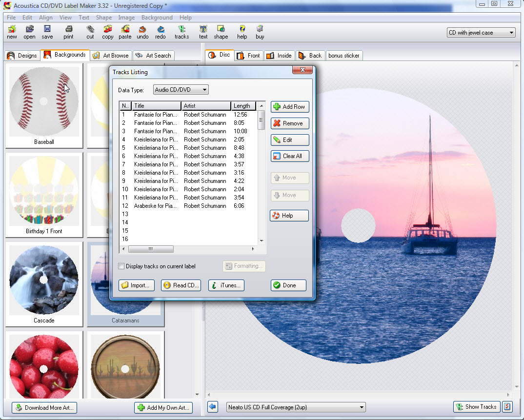Click the checklist icon beside Show Tracks
The width and height of the screenshot is (524, 420).
click(507, 407)
